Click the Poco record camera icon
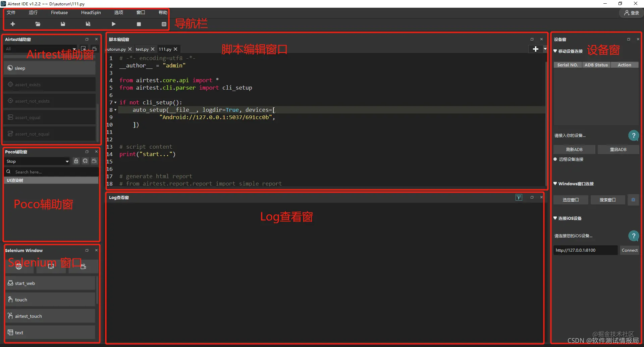 [94, 161]
